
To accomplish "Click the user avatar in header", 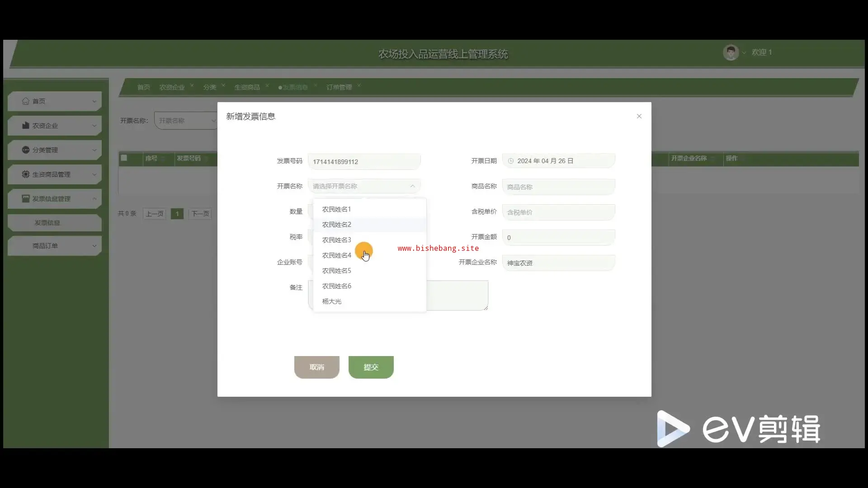I will coord(731,52).
